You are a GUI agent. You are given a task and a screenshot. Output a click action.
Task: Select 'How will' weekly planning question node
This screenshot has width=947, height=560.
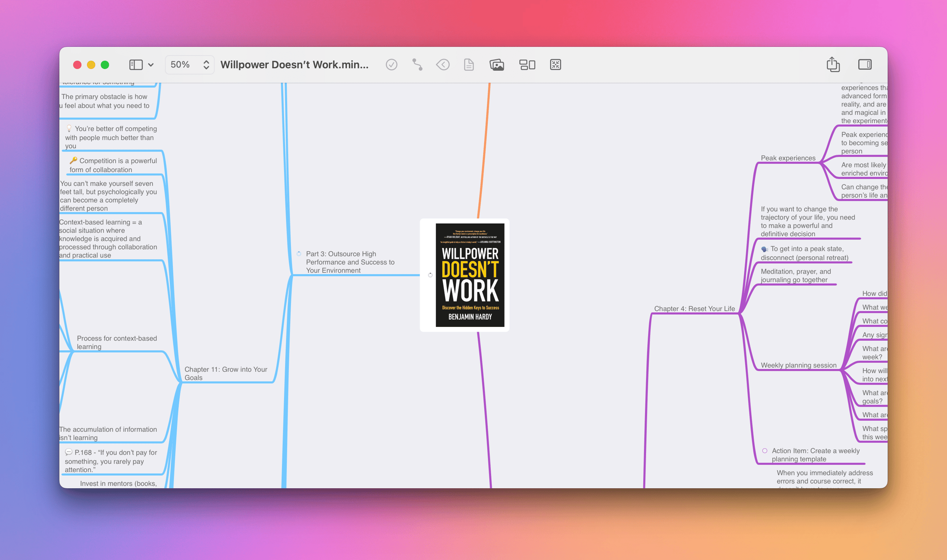point(874,375)
